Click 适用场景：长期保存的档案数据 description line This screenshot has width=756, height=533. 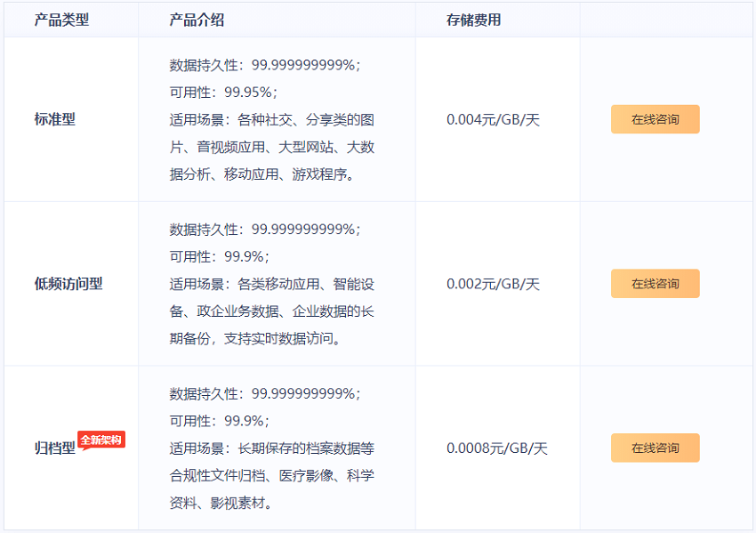pos(272,448)
